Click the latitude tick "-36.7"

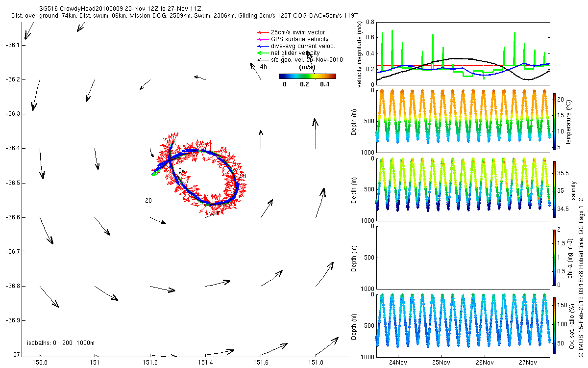tap(12, 252)
